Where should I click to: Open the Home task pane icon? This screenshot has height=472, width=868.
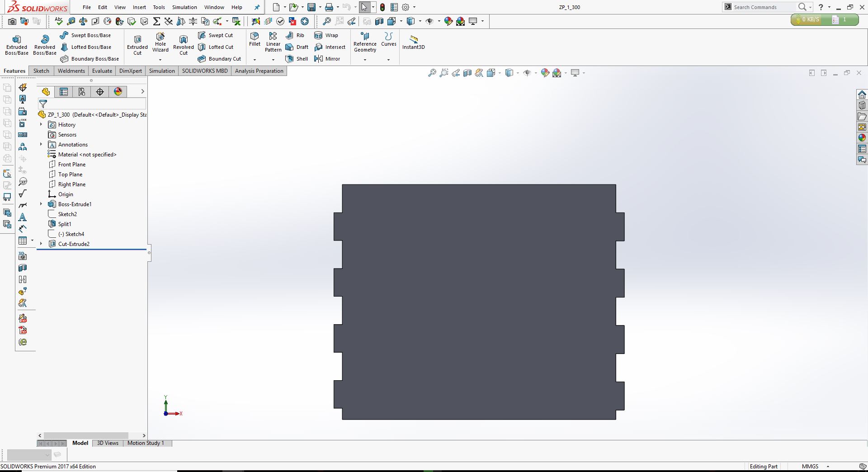tap(862, 94)
